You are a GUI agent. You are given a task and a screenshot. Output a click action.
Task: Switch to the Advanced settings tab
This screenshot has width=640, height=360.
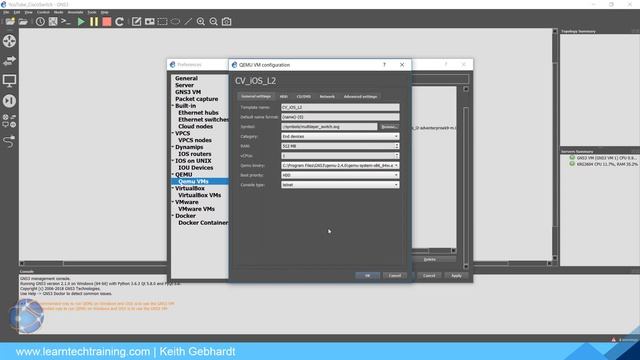pos(360,97)
